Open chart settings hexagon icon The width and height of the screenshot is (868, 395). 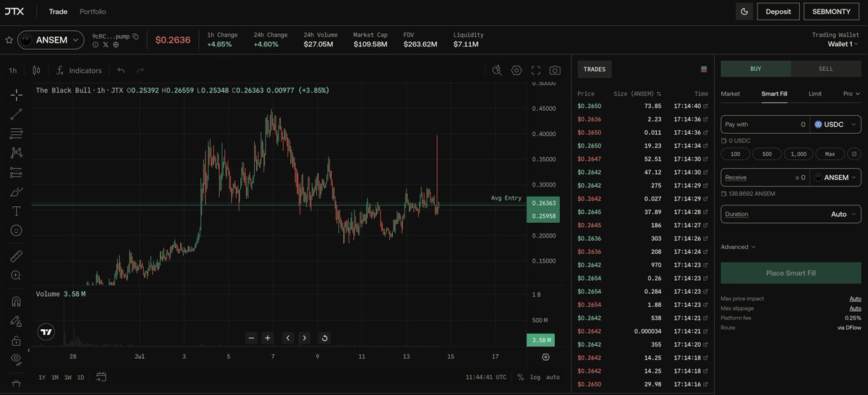[516, 70]
